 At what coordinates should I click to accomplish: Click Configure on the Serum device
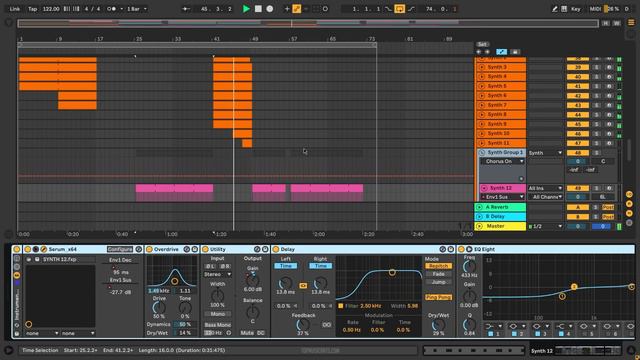[120, 249]
